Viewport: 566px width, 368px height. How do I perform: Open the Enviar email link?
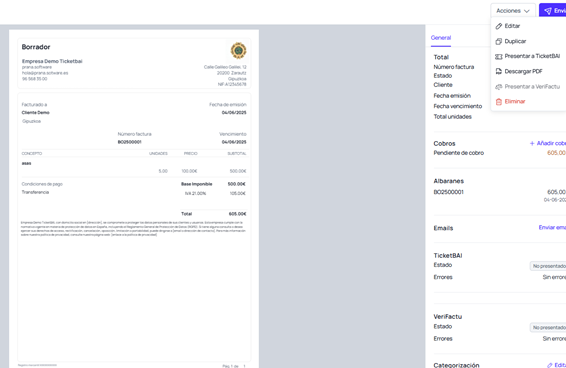552,228
